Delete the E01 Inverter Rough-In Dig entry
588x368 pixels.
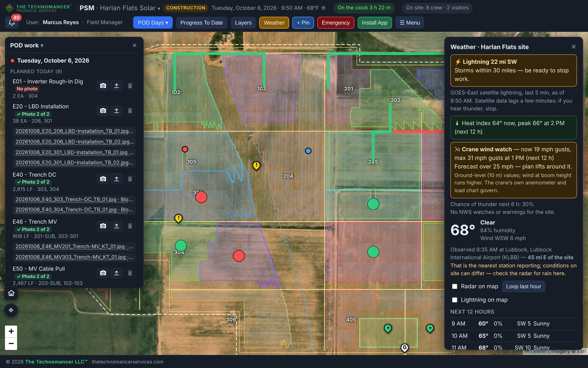click(x=130, y=86)
